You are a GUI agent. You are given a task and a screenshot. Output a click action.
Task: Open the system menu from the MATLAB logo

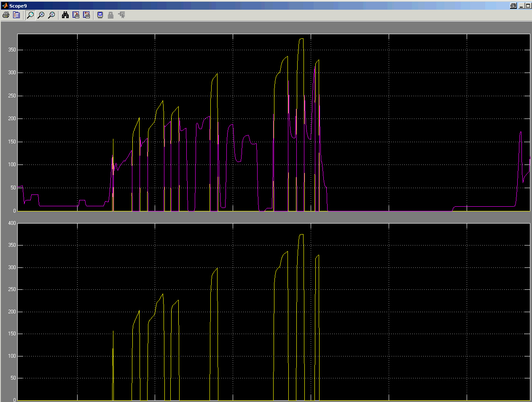5,5
